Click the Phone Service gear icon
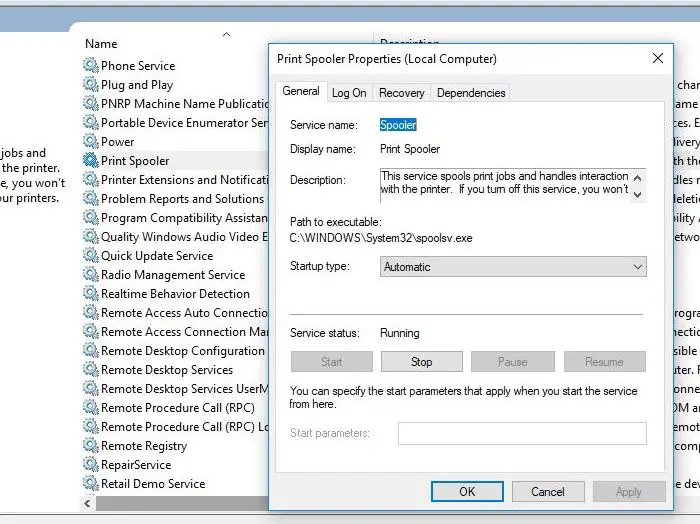The image size is (700, 524). pyautogui.click(x=91, y=66)
